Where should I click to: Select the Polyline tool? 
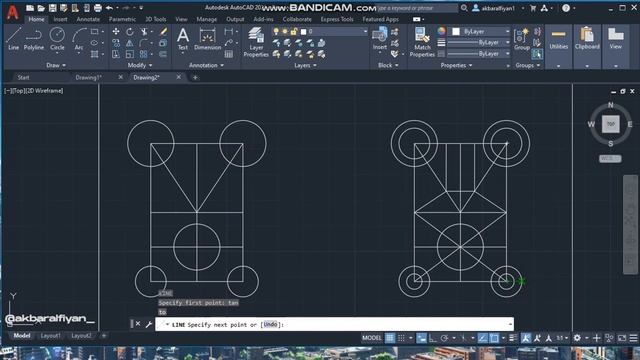pyautogui.click(x=33, y=39)
